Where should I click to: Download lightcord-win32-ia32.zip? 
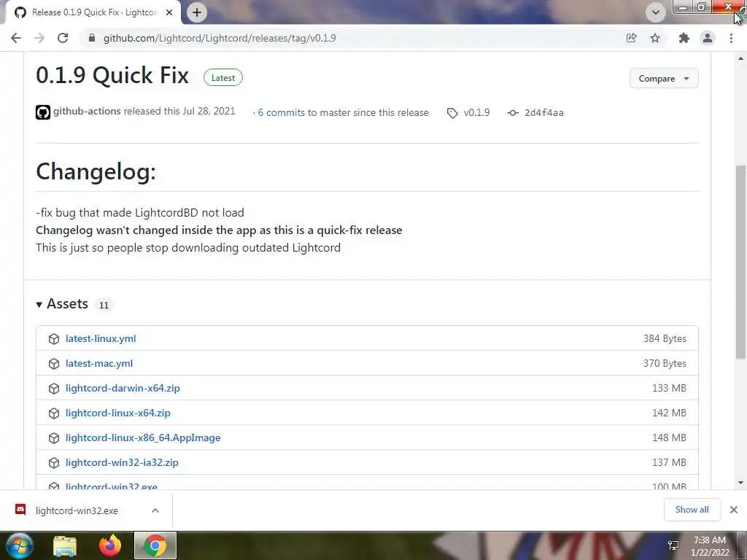click(x=122, y=462)
